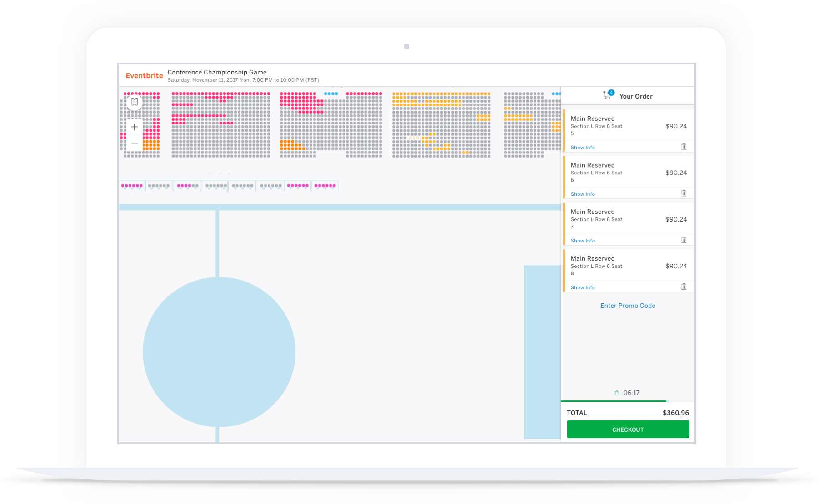Delete Section L Row 6 Seat 5 via trash icon

pyautogui.click(x=684, y=146)
